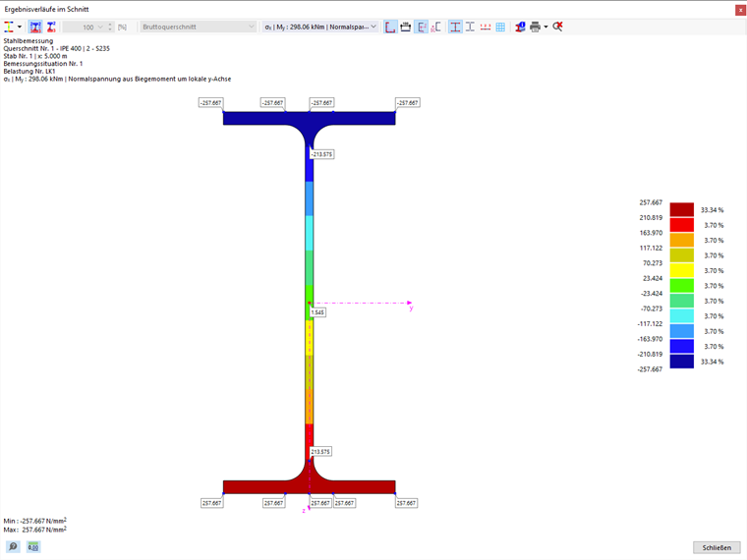Click the -213.575 label on upper web
Screen dimensions: 747x560
[x=321, y=154]
